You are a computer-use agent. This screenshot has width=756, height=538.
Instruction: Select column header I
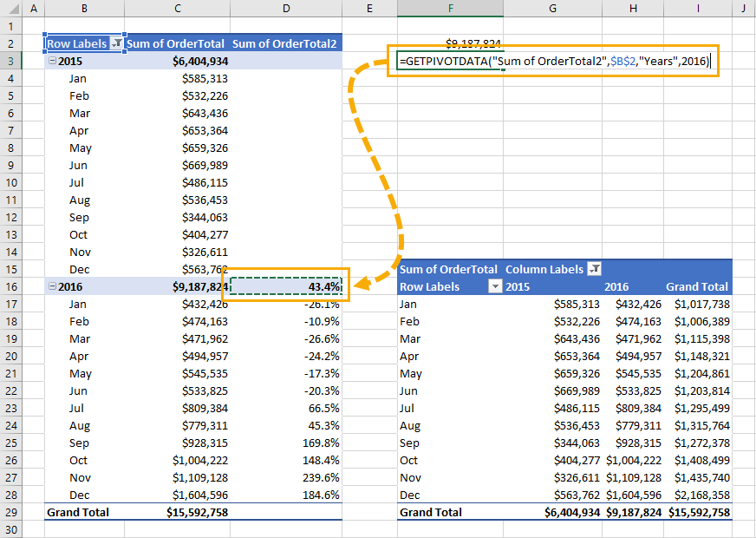tap(698, 8)
